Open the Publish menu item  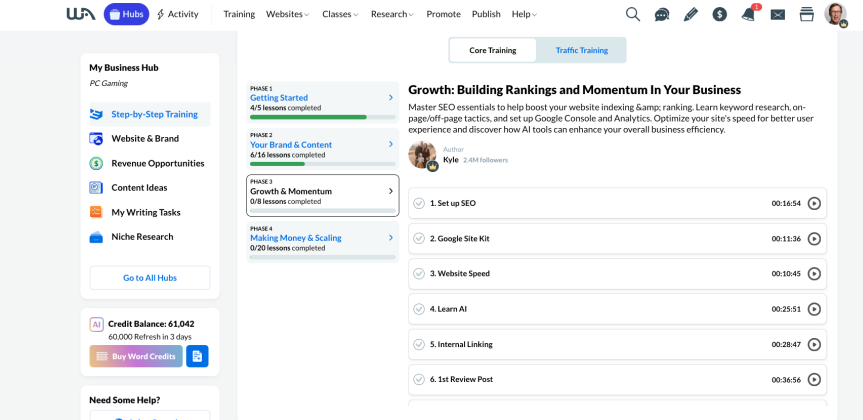pos(487,14)
